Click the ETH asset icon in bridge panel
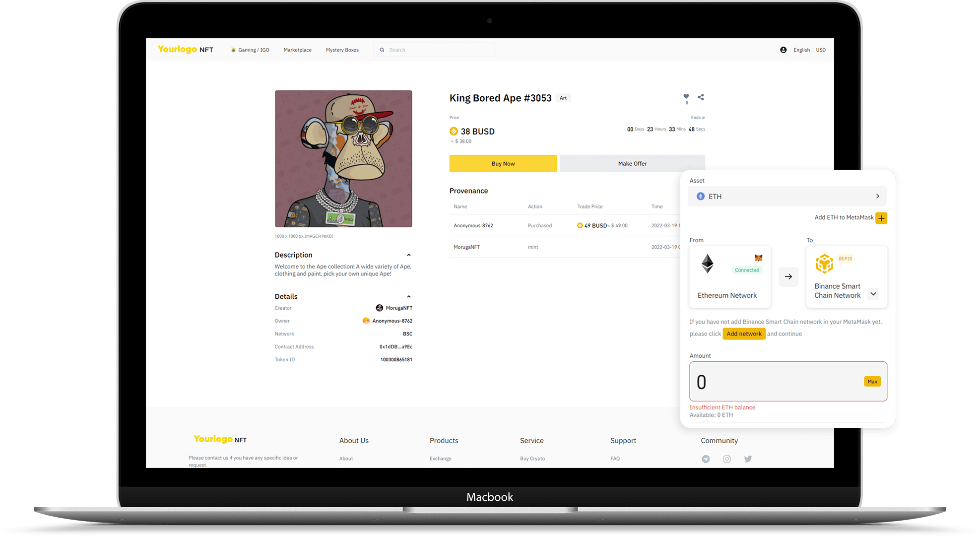Viewport: 980px width, 536px height. pyautogui.click(x=701, y=196)
